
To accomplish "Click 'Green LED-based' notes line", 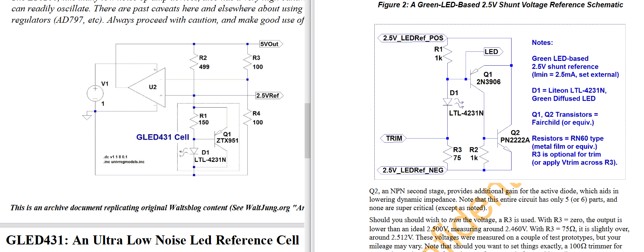I will click(x=560, y=59).
